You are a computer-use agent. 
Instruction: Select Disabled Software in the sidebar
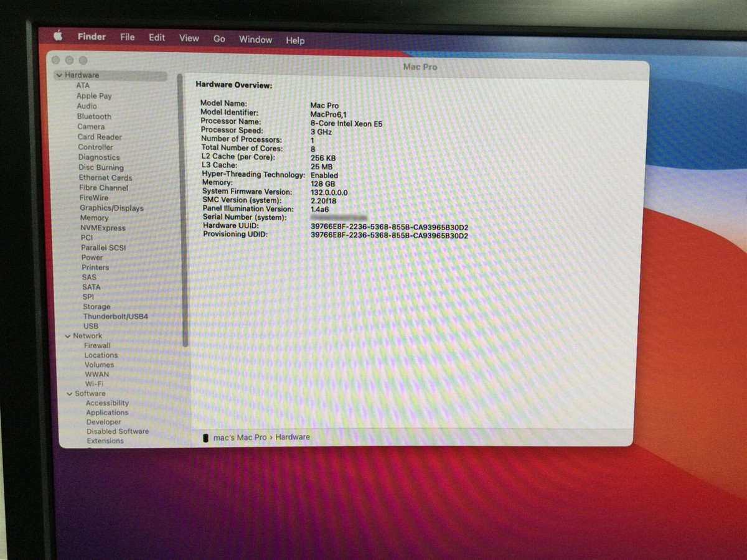point(118,431)
